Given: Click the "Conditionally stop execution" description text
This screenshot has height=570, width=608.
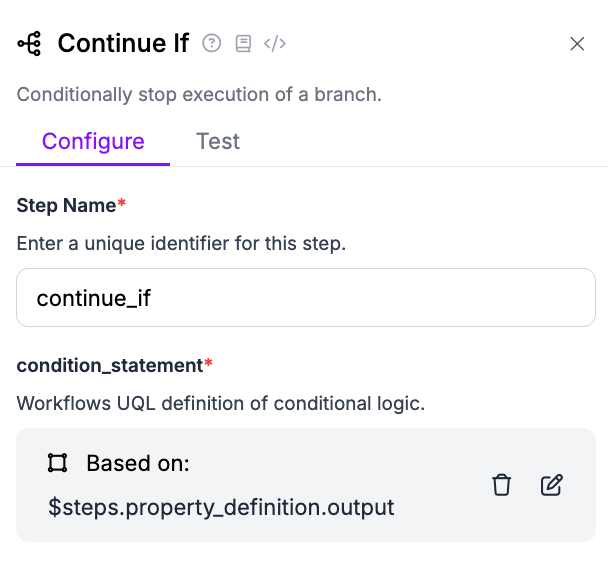Looking at the screenshot, I should (x=200, y=96).
